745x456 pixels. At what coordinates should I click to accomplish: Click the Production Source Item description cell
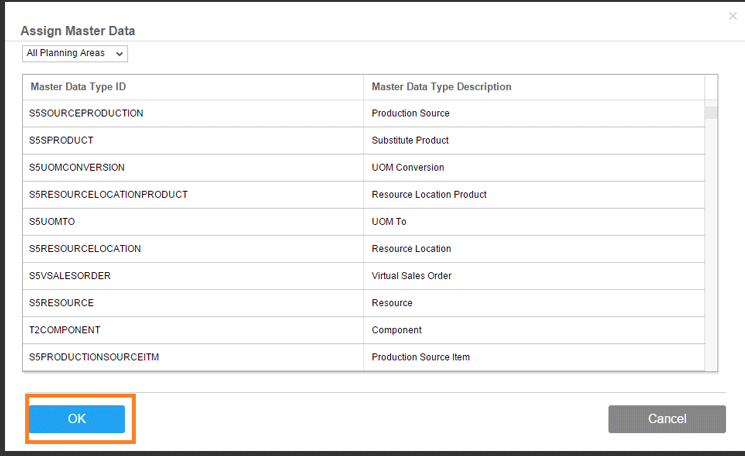tap(420, 357)
